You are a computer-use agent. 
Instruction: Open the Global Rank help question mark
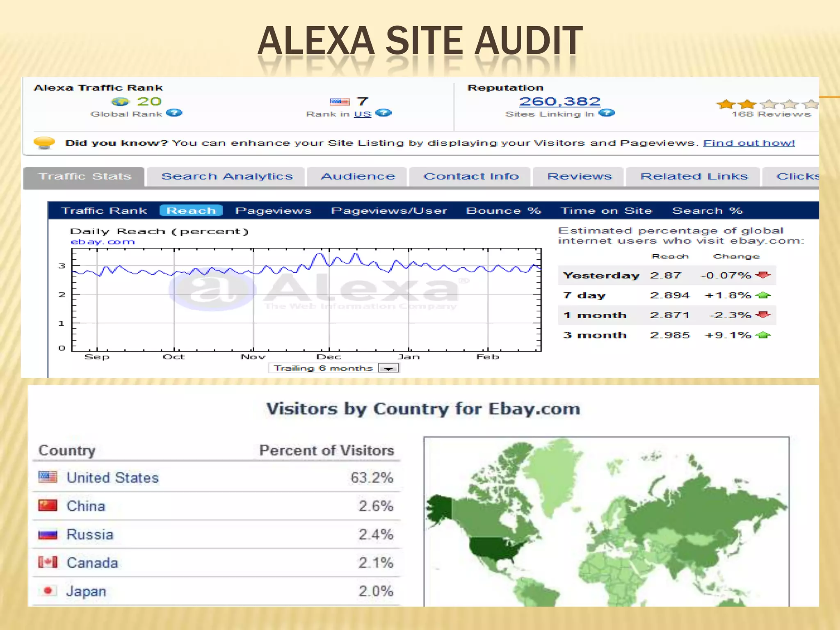pos(174,113)
